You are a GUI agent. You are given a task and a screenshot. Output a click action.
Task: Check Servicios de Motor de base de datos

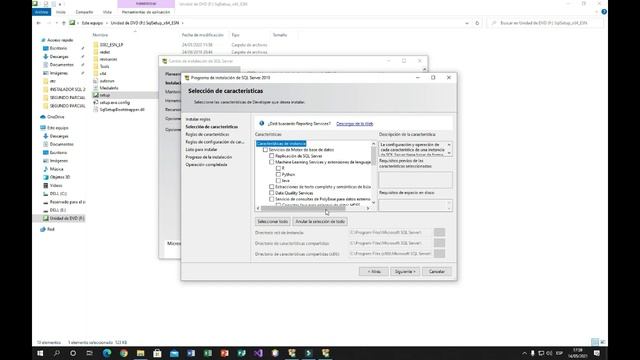point(265,150)
